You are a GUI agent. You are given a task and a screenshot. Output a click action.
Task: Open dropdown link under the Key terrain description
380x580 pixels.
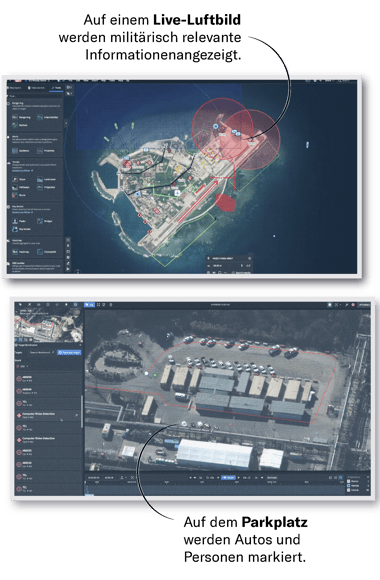tap(22, 212)
